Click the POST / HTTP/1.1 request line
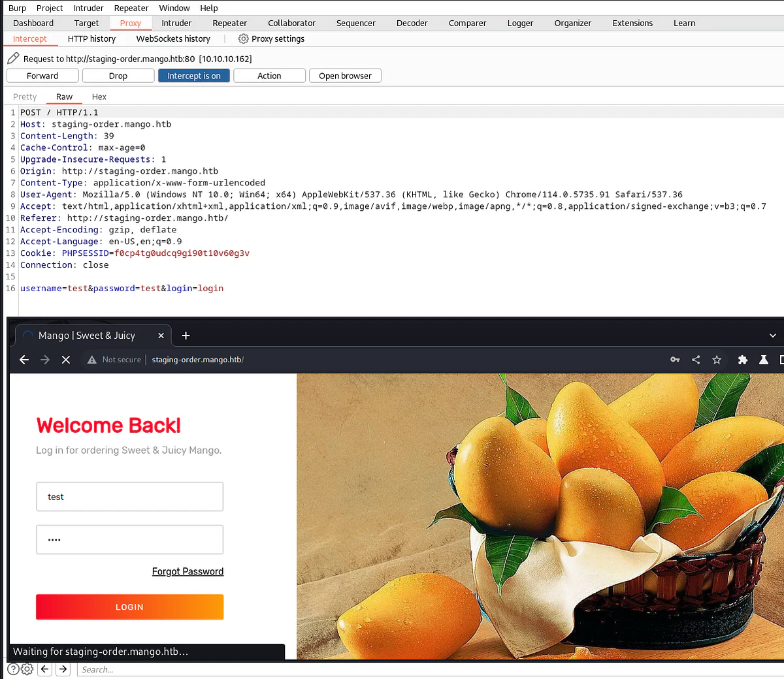Screen dimensions: 784x679 click(x=59, y=112)
